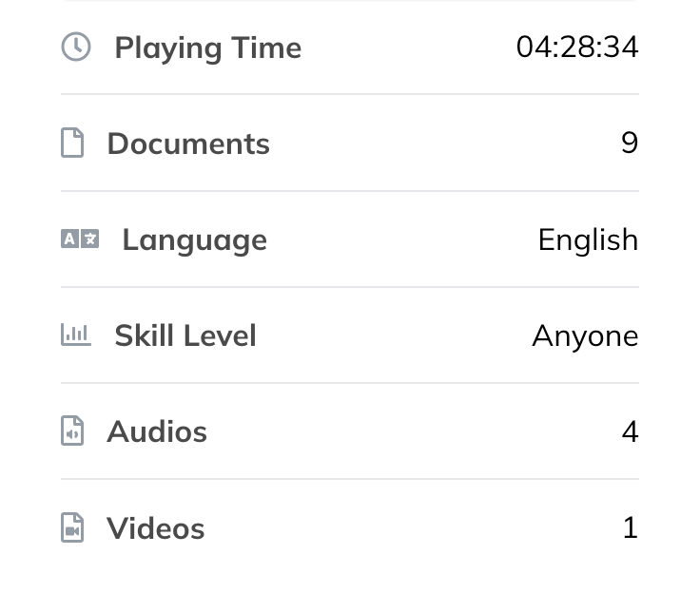Select the Skill Level label
Viewport: 700px width, 593px height.
click(185, 335)
